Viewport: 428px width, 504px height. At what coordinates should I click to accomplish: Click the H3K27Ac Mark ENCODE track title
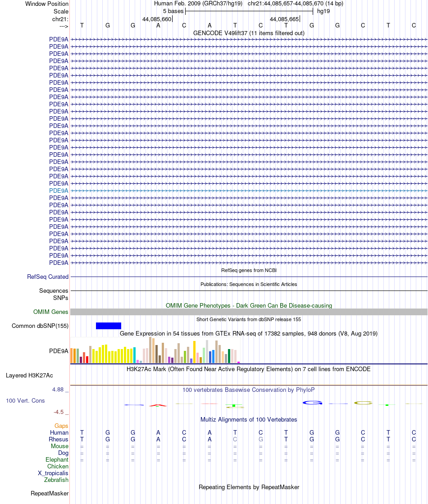pos(248,369)
